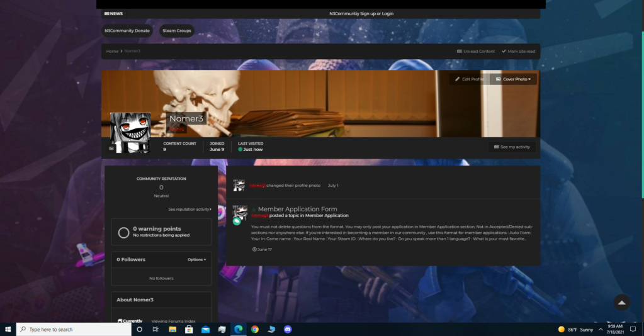Open Google Chrome from taskbar
The height and width of the screenshot is (336, 644).
255,329
